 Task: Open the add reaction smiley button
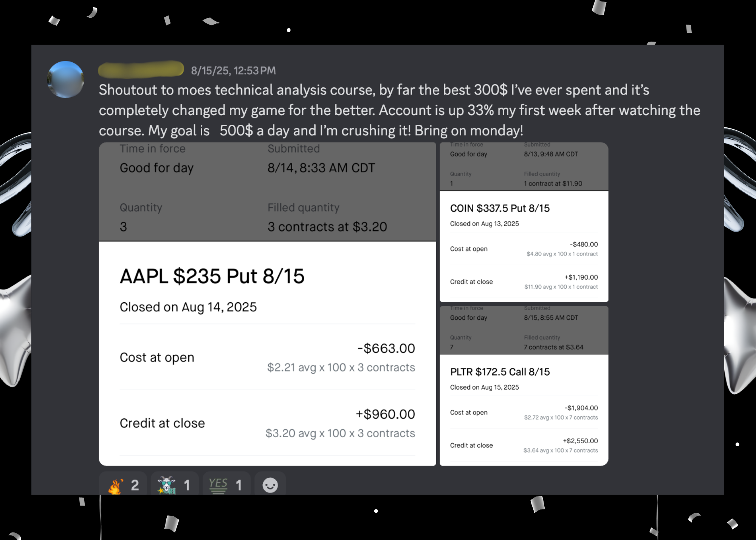click(x=270, y=485)
